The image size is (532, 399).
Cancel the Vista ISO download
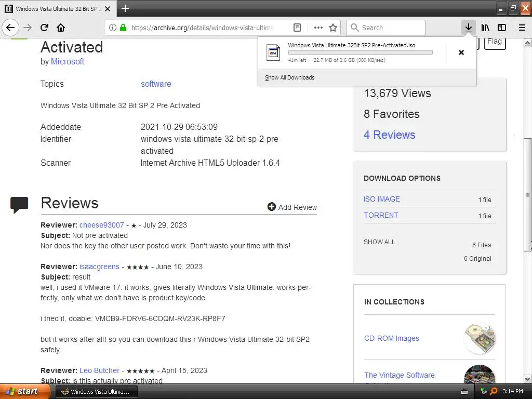(x=461, y=52)
